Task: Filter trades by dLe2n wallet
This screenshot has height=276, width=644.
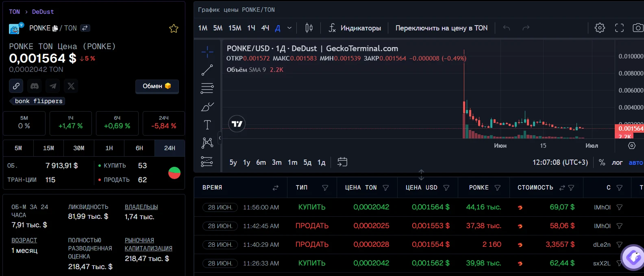Action: click(x=620, y=245)
